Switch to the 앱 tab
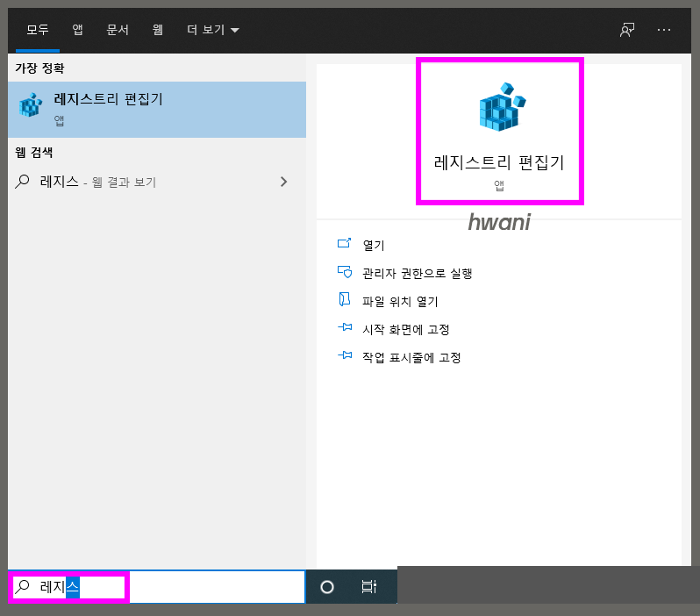 pos(77,30)
